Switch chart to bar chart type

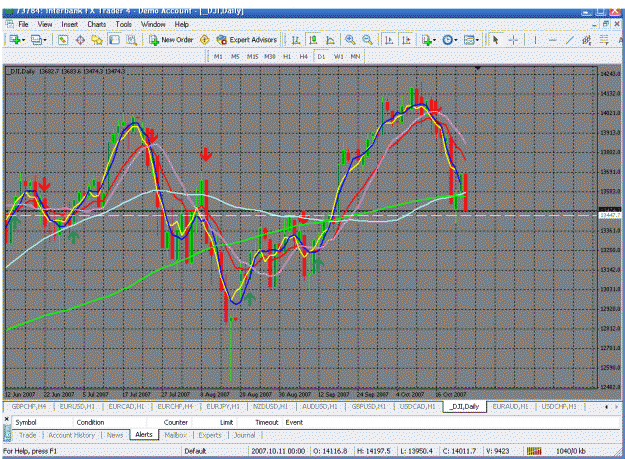pos(296,40)
